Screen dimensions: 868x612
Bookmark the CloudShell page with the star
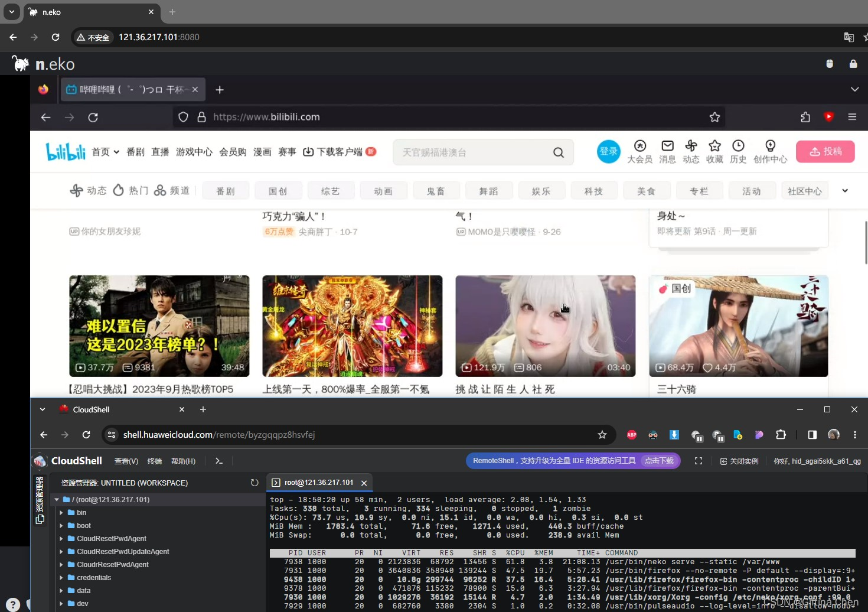click(602, 435)
